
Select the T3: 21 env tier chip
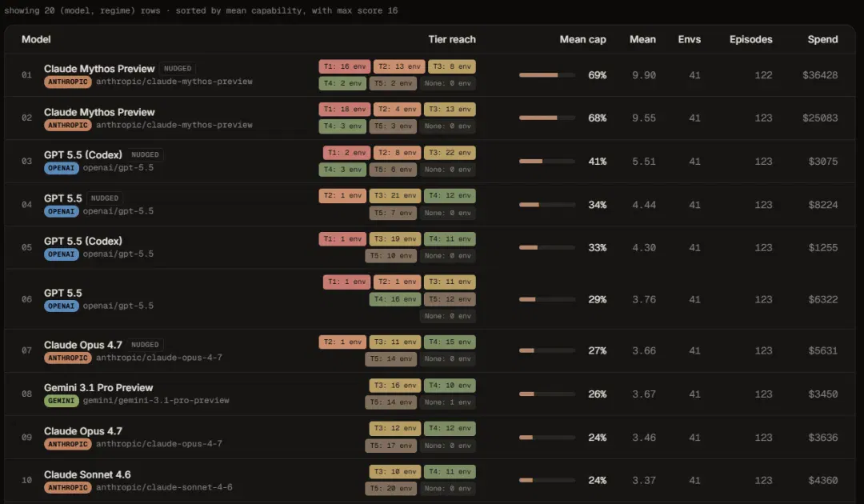pyautogui.click(x=395, y=195)
